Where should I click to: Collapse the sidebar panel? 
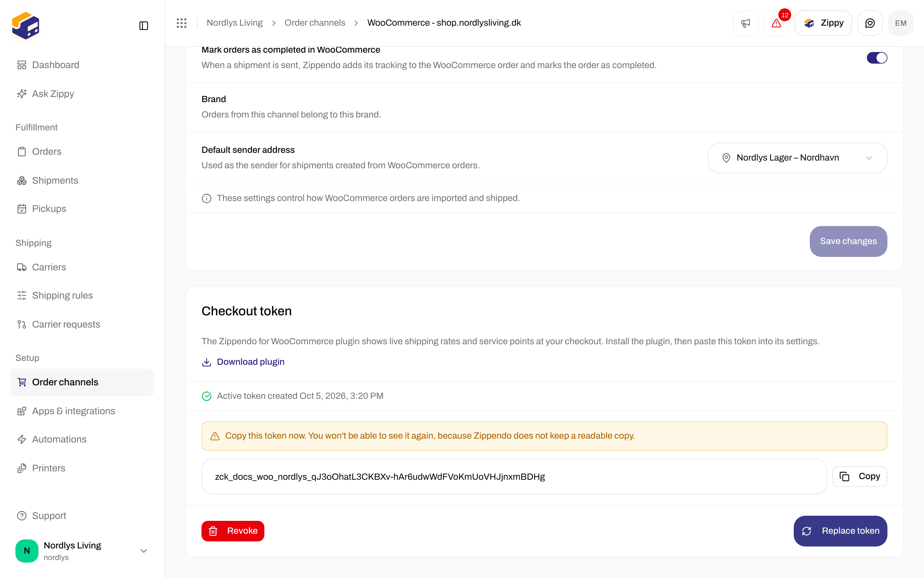[x=143, y=26]
